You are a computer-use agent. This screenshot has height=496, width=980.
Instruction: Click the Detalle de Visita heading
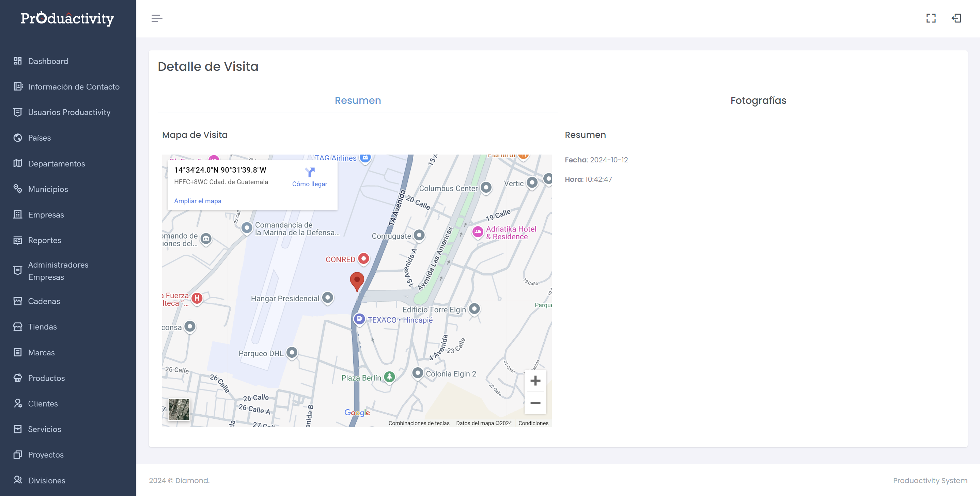point(208,66)
